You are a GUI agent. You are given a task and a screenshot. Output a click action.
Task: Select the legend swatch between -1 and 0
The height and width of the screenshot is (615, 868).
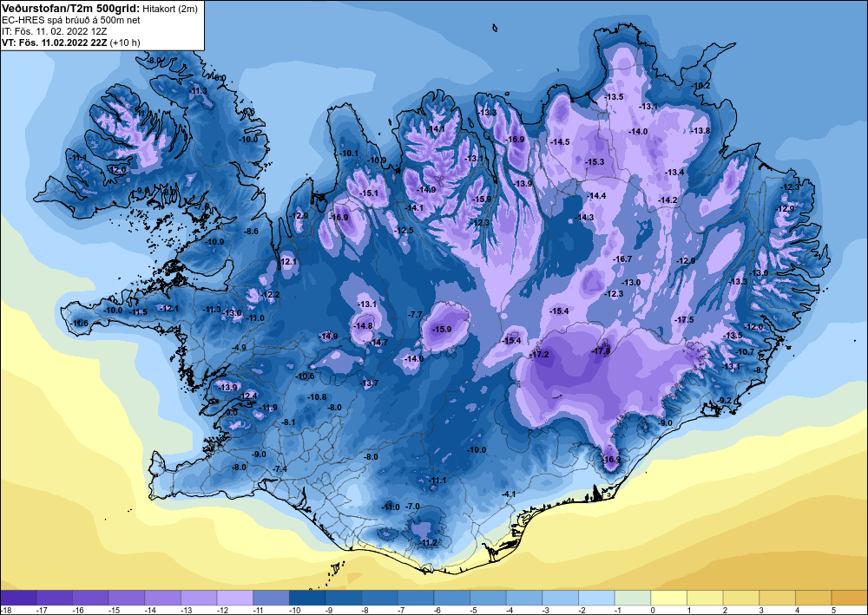632,598
